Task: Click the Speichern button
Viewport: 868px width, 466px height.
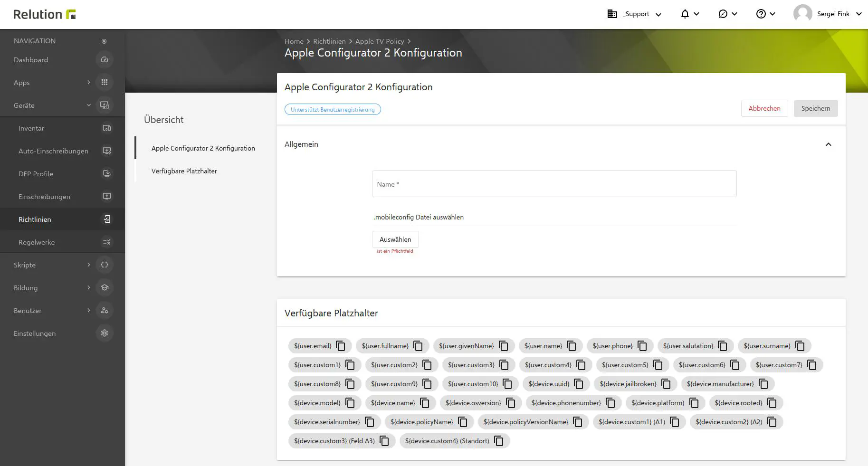Action: [816, 108]
